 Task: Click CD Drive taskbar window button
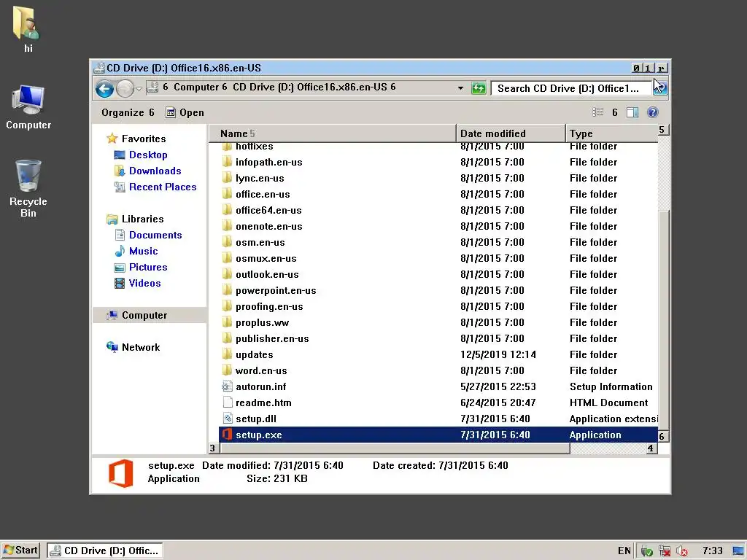[105, 551]
